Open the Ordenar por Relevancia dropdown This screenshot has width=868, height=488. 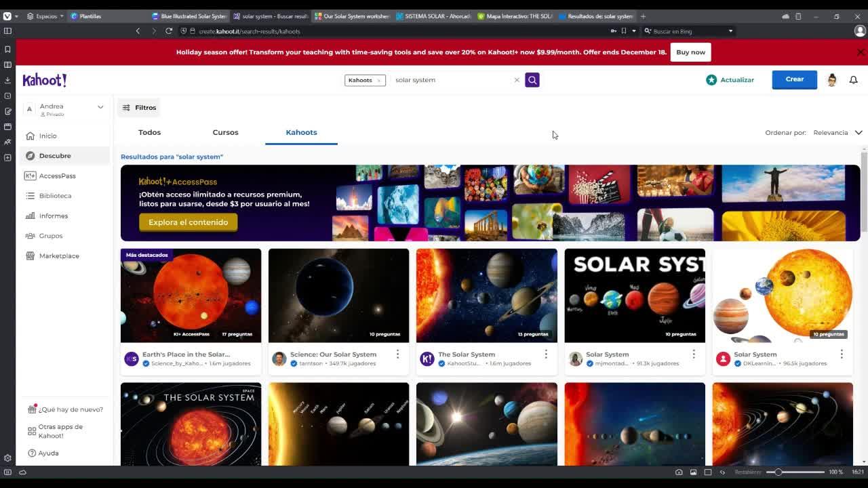click(837, 133)
